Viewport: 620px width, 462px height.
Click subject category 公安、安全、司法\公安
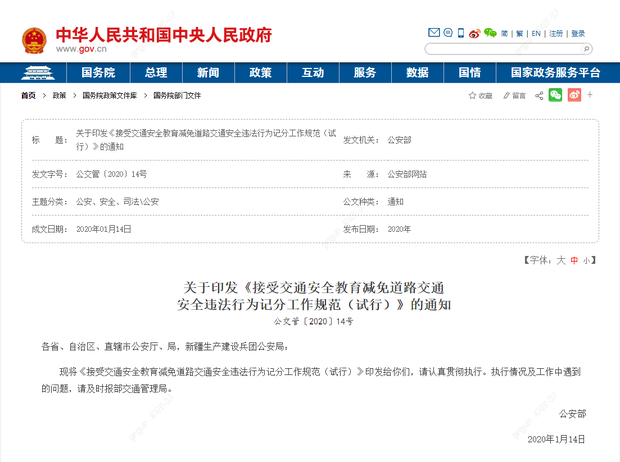point(117,202)
